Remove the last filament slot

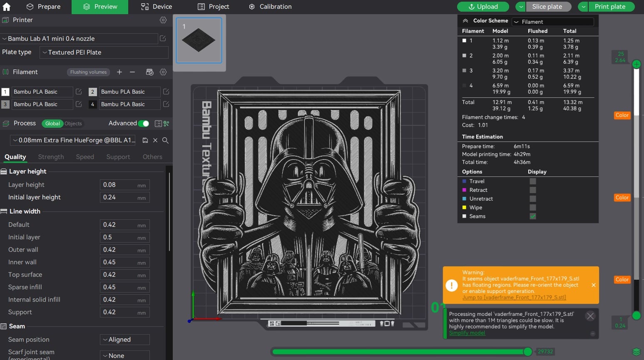(132, 72)
